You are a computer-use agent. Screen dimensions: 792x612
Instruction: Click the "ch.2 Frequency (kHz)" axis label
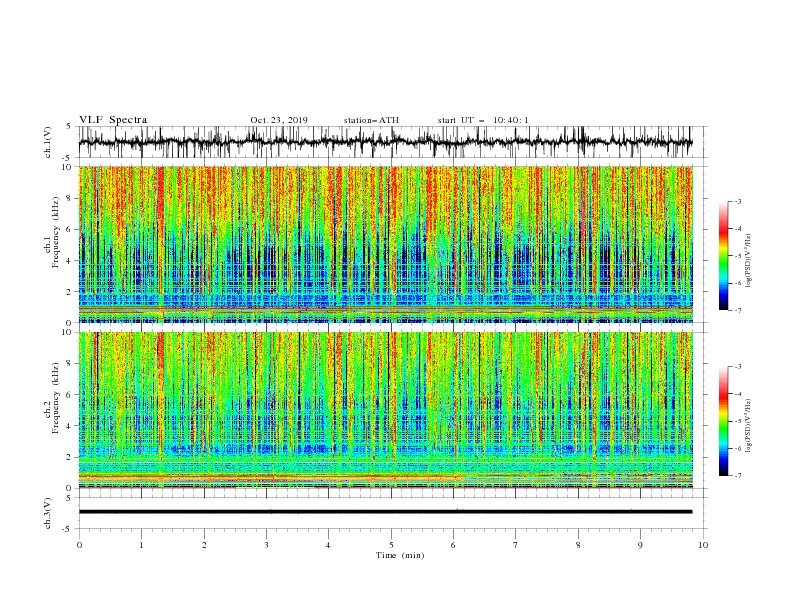pyautogui.click(x=52, y=398)
